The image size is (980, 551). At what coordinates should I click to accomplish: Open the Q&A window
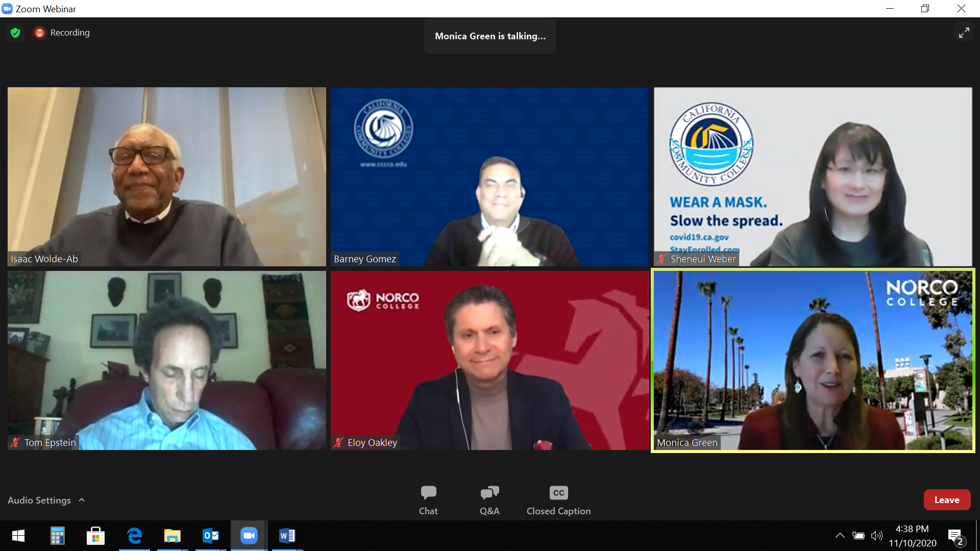(489, 499)
